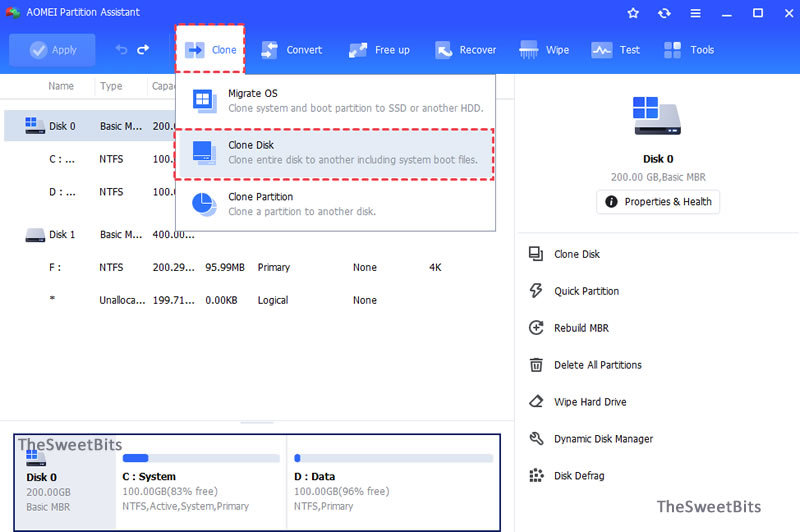Click the Rebuild MBR circular icon
The width and height of the screenshot is (800, 532).
[536, 327]
